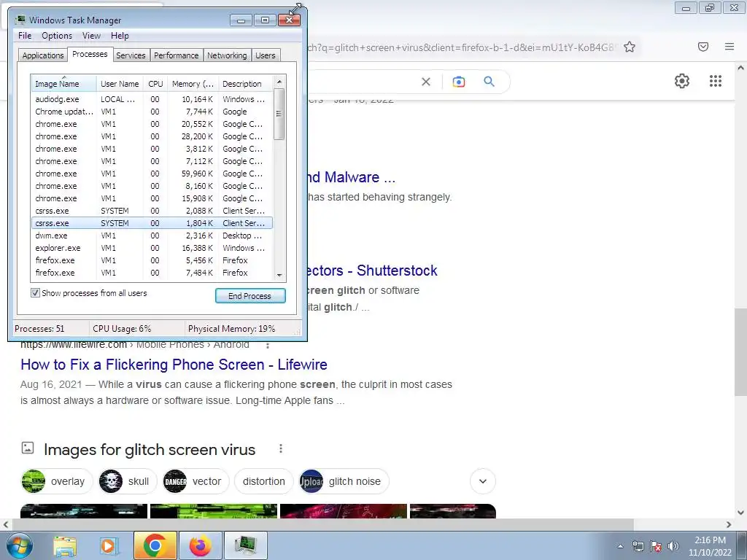Open the File menu in Task Manager
This screenshot has width=747, height=560.
point(25,36)
